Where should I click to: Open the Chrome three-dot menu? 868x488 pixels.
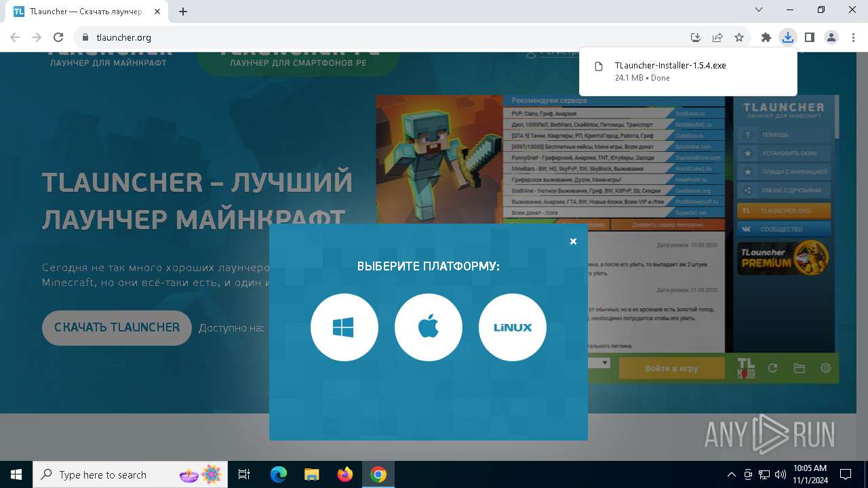(x=852, y=37)
